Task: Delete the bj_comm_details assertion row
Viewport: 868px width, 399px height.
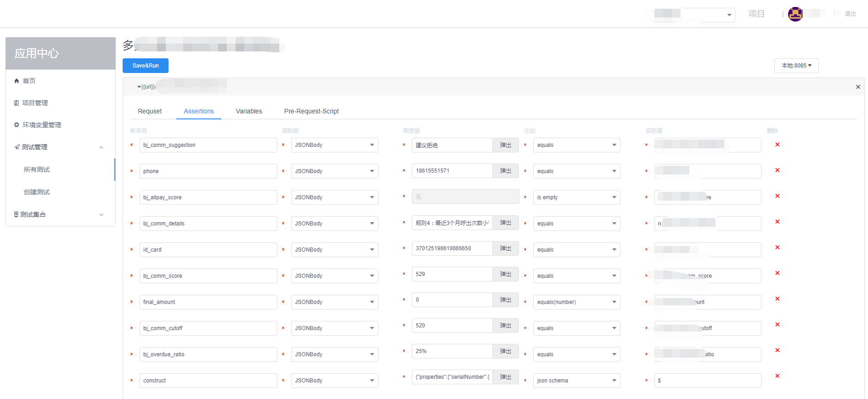Action: coord(778,222)
